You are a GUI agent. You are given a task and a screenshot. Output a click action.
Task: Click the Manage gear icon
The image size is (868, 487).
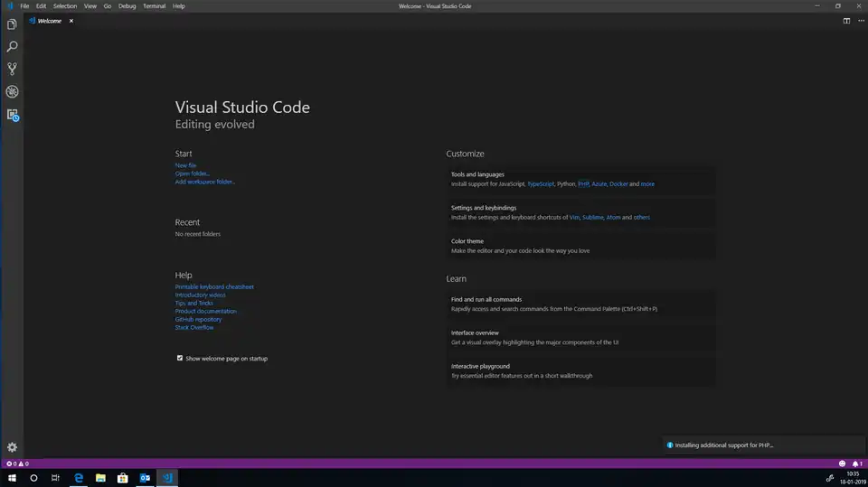[x=12, y=447]
